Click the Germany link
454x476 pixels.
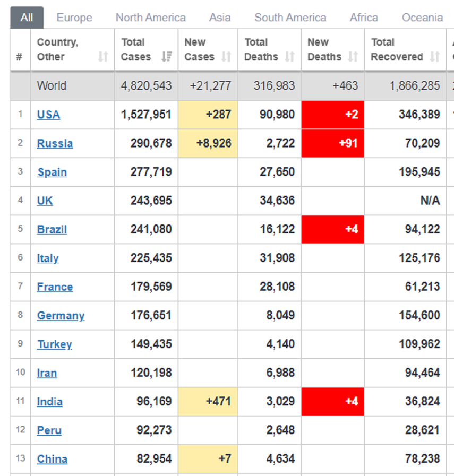click(x=61, y=316)
